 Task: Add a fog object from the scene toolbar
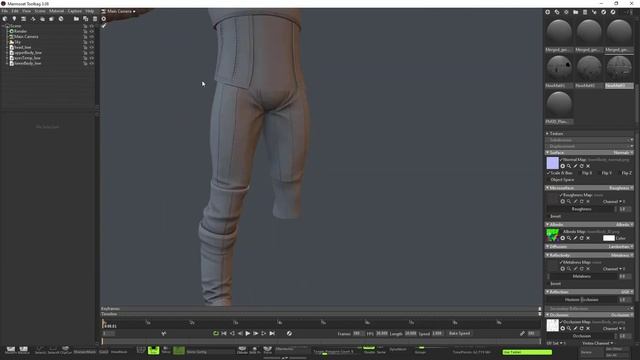click(42, 19)
